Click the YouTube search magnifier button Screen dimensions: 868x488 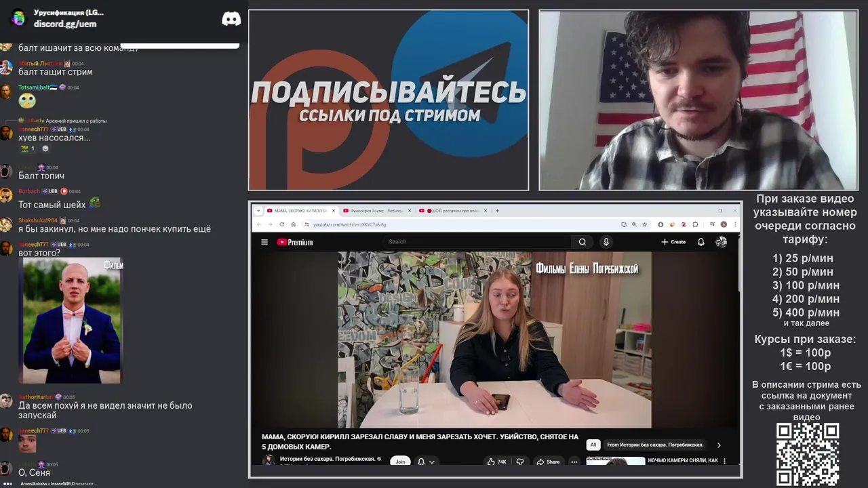(582, 242)
